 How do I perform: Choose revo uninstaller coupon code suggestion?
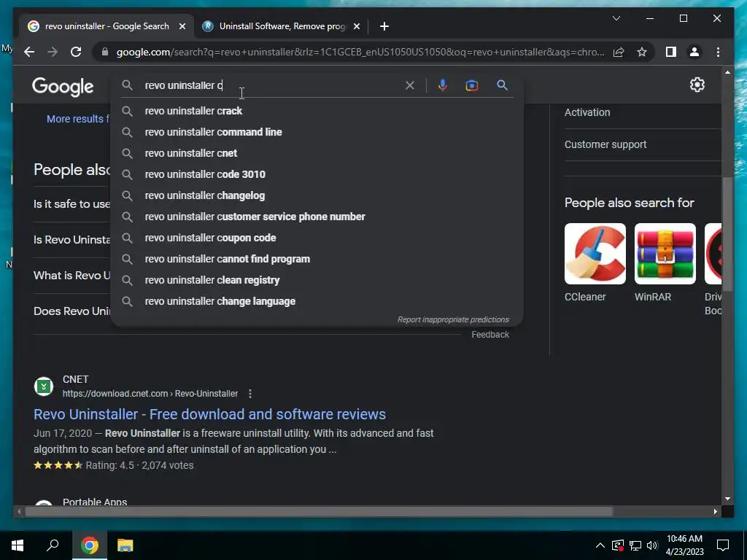point(317,238)
